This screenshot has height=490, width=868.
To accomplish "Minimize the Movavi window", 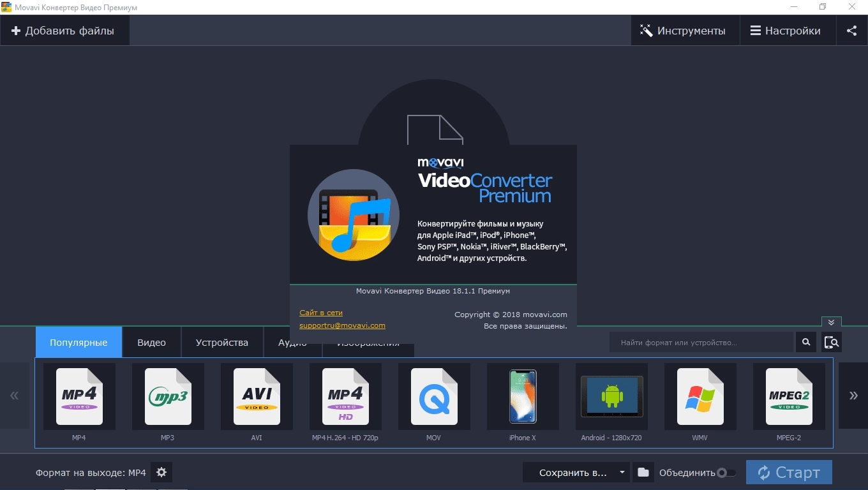I will 793,7.
